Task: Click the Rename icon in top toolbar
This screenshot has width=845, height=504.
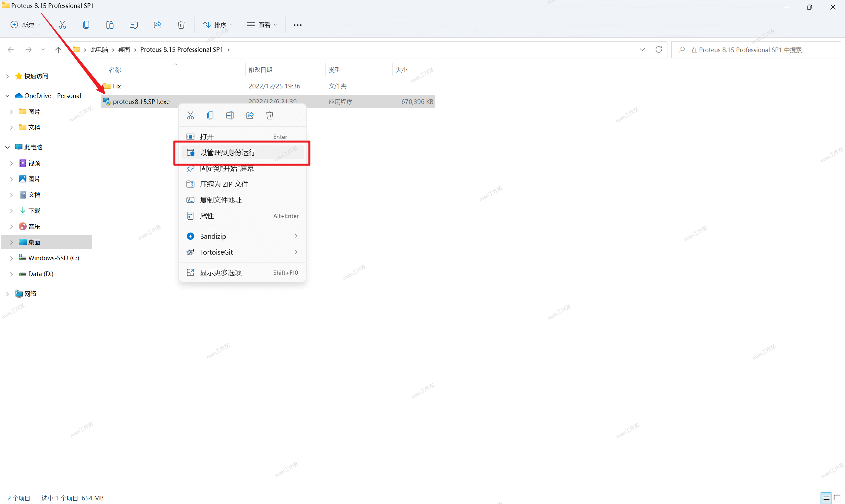Action: [134, 25]
